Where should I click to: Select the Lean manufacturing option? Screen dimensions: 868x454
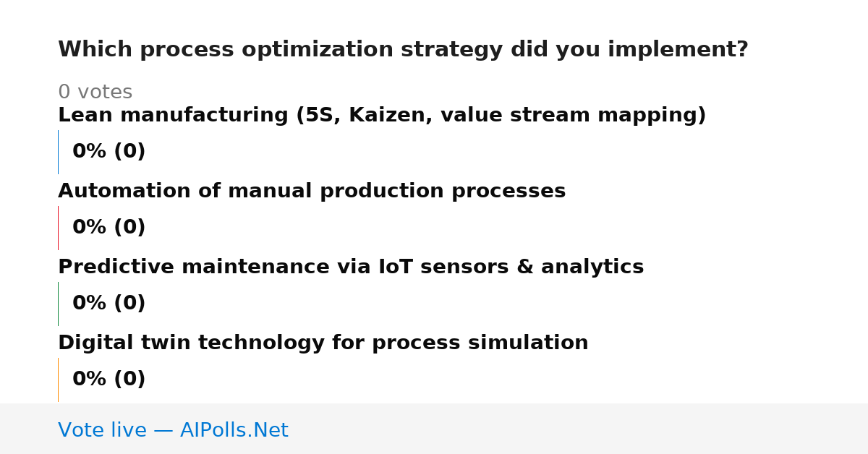pyautogui.click(x=382, y=116)
